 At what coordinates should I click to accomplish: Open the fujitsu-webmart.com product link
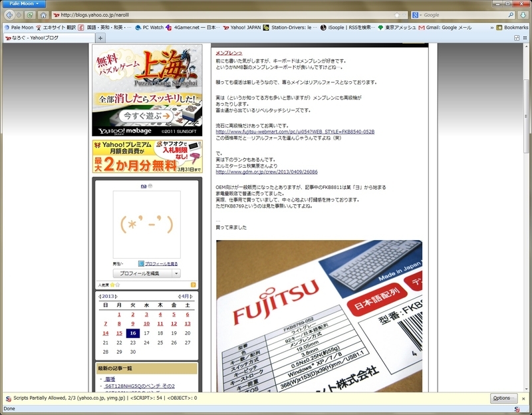pos(295,132)
